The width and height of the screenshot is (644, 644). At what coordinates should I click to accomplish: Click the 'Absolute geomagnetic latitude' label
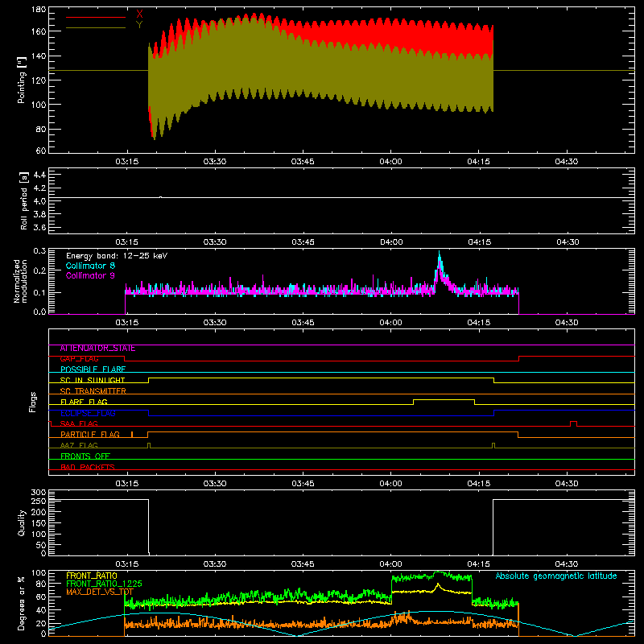click(556, 576)
